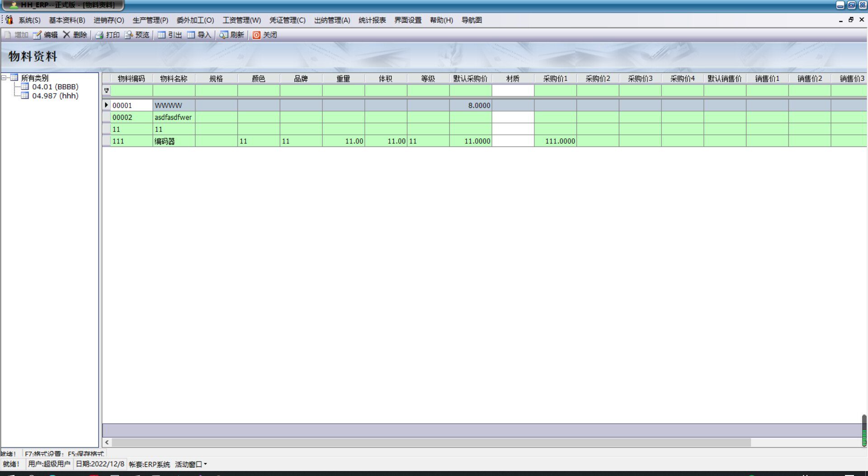Click the 刷新 (Refresh) toolbar icon

pos(224,35)
